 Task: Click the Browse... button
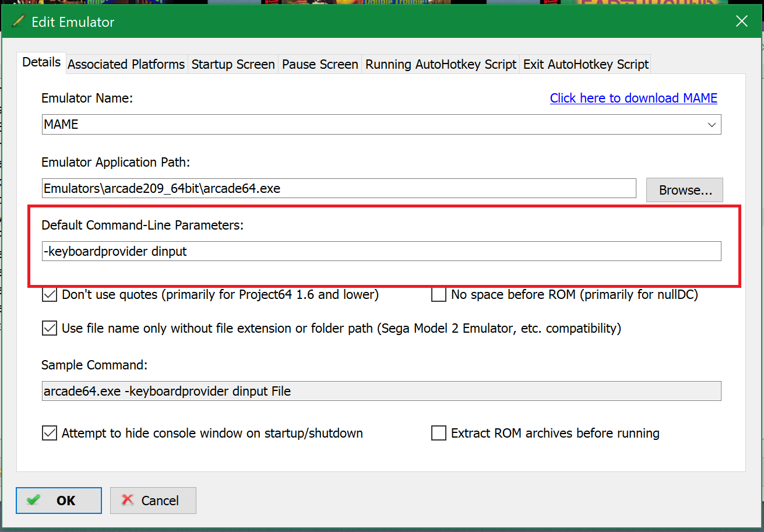[685, 190]
